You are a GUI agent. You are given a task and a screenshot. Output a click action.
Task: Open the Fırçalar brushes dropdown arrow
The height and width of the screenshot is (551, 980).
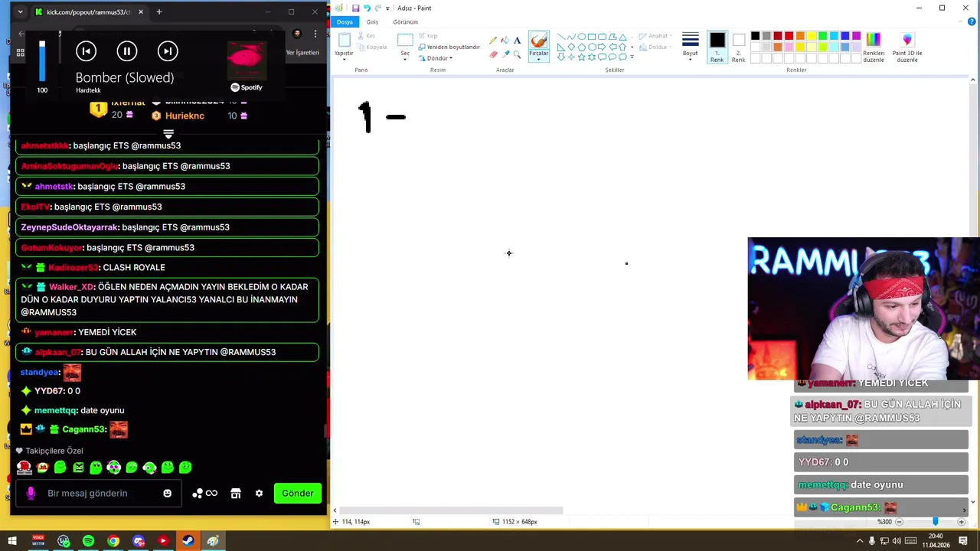[x=539, y=59]
